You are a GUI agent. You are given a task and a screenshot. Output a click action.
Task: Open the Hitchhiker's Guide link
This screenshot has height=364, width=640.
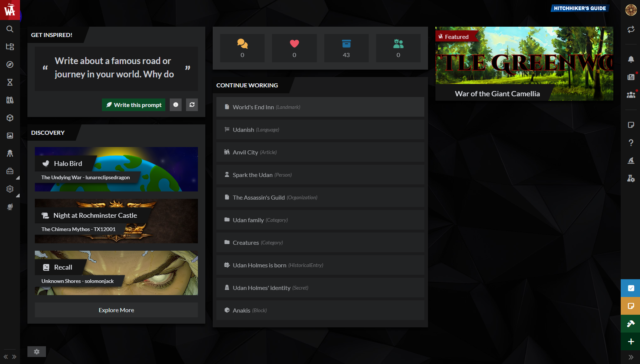point(580,8)
